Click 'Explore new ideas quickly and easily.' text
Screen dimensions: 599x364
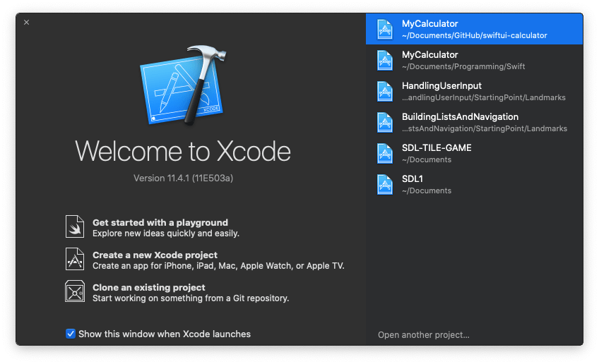tap(166, 233)
